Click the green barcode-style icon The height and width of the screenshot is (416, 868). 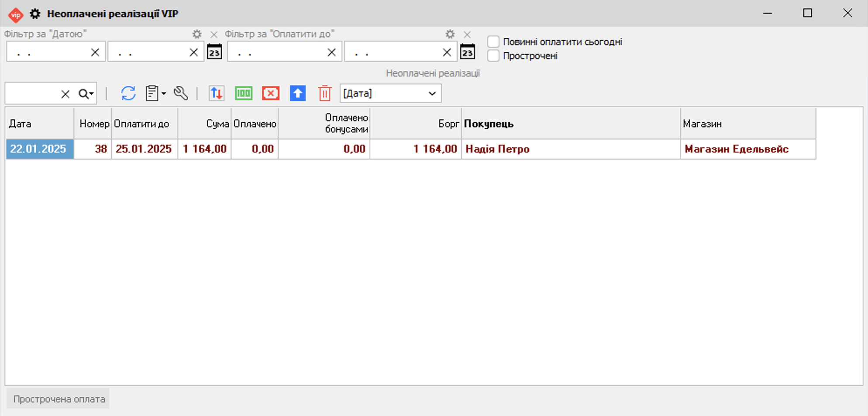(244, 94)
